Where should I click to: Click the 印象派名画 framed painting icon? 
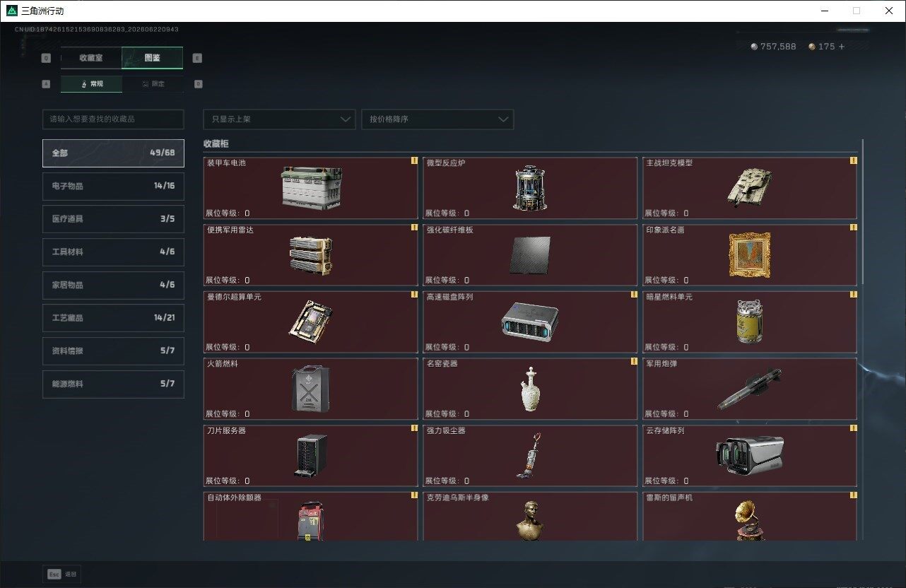pyautogui.click(x=749, y=255)
